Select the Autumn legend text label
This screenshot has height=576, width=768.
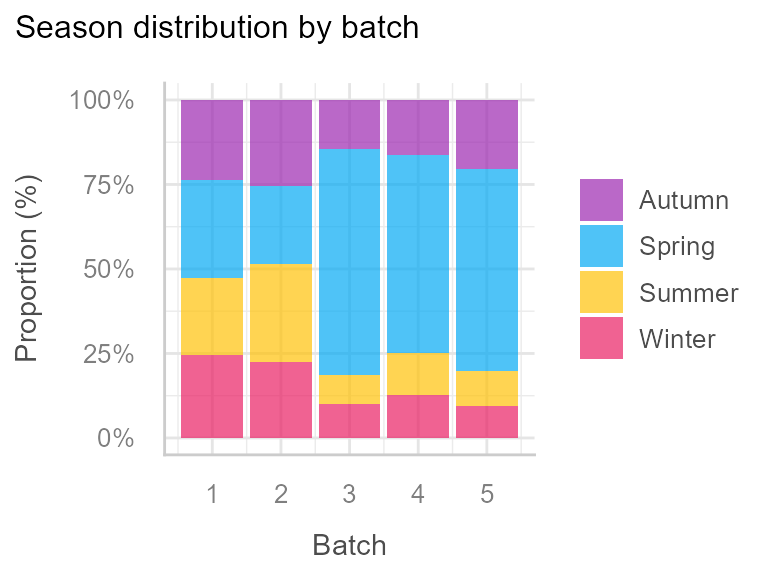(x=684, y=200)
